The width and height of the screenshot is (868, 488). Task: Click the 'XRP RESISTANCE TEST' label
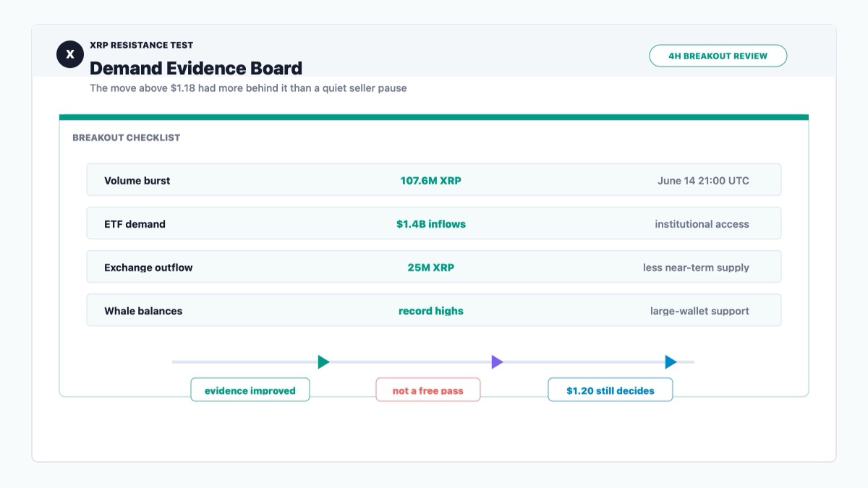142,45
